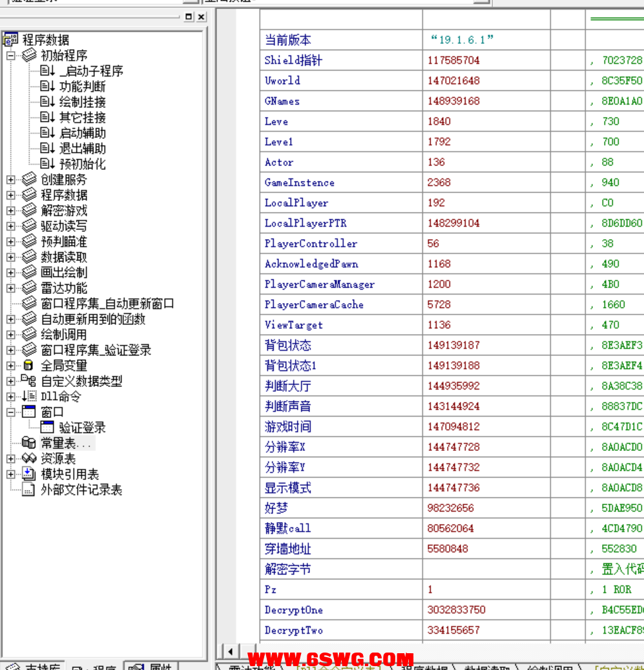644x670 pixels.
Task: Click the GNames constant name
Action: click(282, 101)
